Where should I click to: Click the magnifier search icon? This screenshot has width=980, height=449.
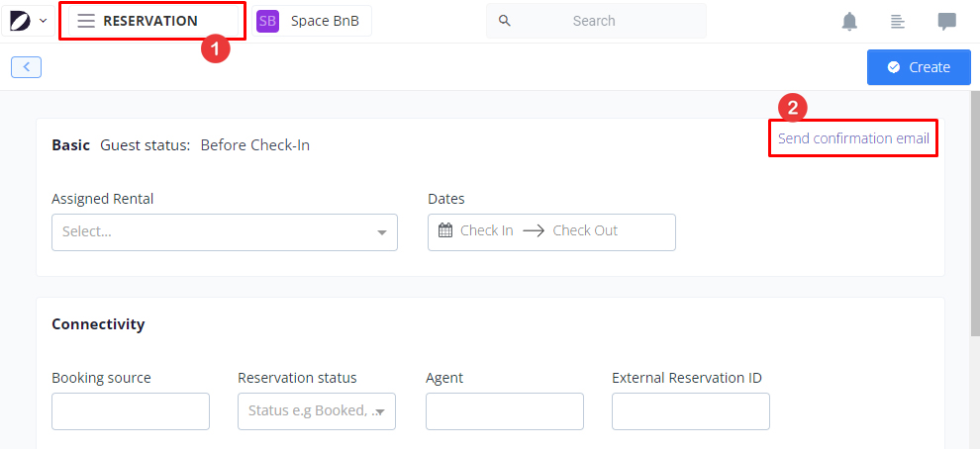point(505,21)
